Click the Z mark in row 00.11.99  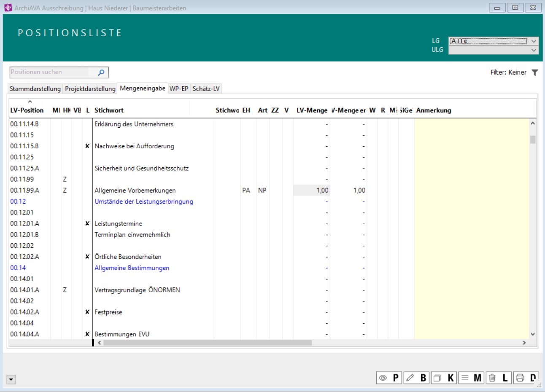pos(65,180)
